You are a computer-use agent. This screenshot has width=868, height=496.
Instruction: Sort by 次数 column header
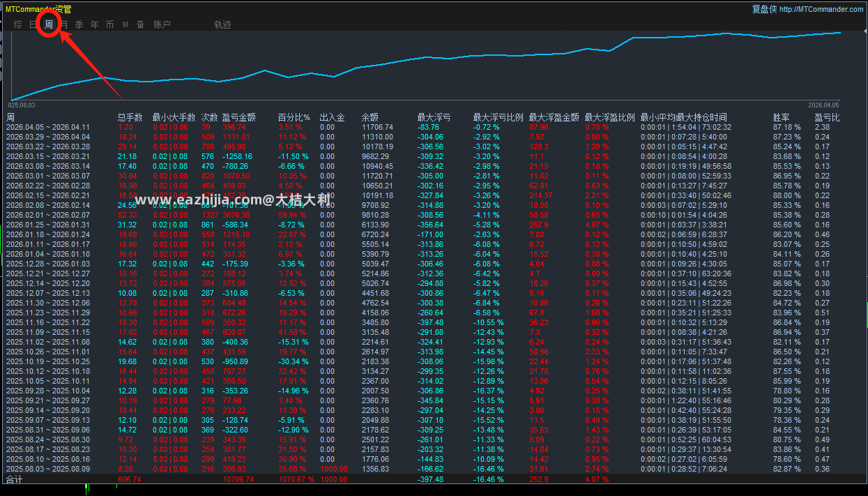(210, 117)
